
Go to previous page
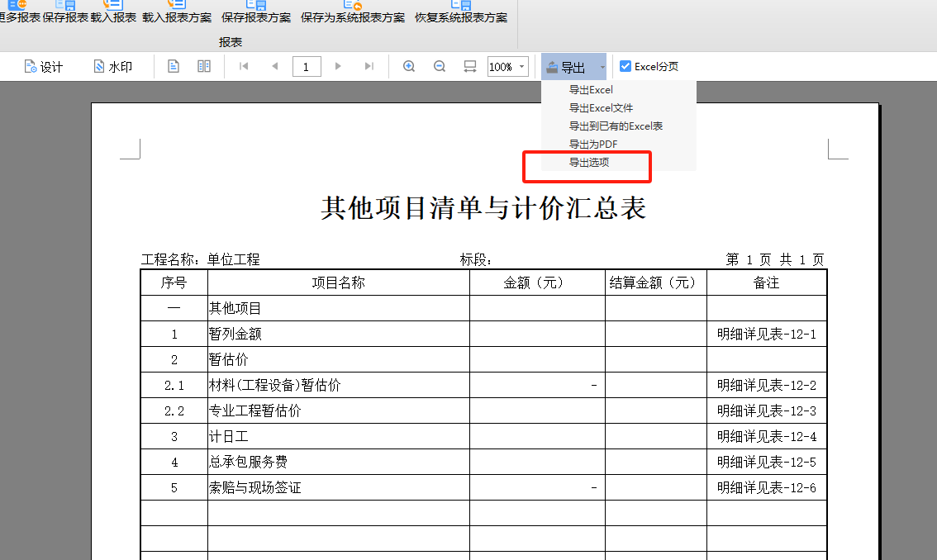275,66
